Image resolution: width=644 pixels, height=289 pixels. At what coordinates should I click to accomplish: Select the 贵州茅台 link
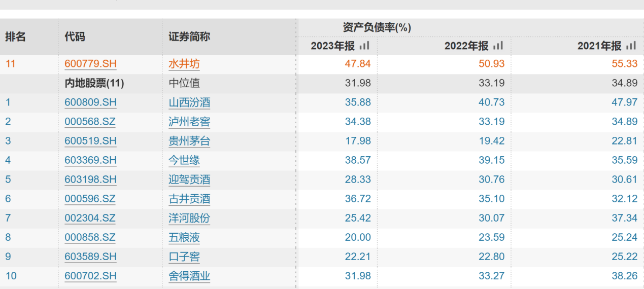189,141
